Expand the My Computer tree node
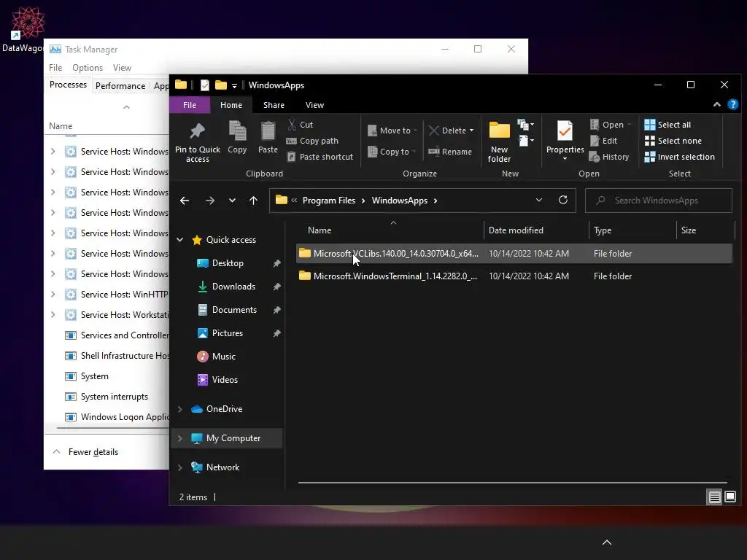 click(180, 438)
